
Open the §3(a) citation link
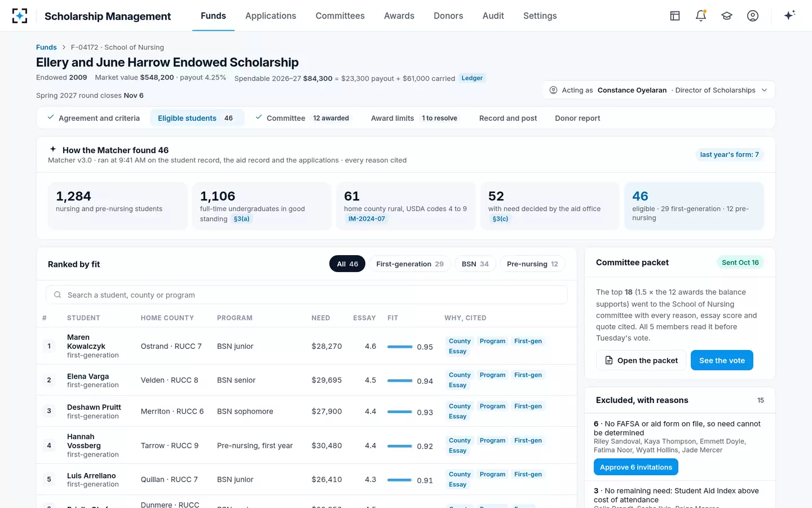[241, 219]
